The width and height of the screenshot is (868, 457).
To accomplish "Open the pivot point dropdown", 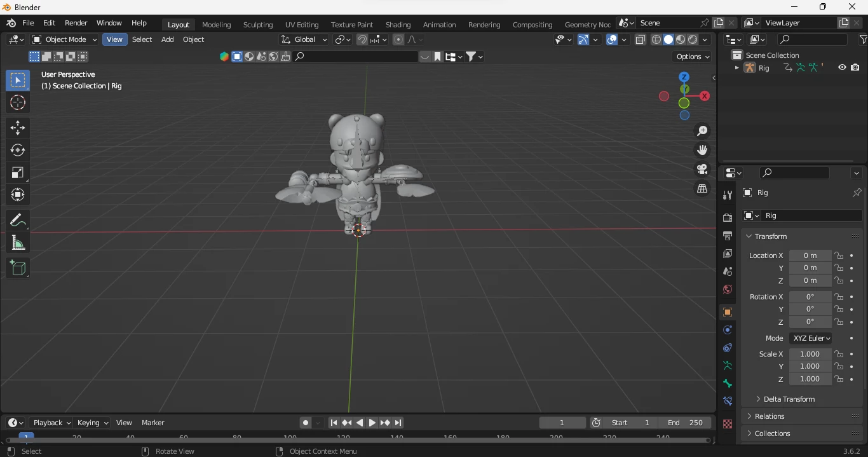I will (342, 39).
